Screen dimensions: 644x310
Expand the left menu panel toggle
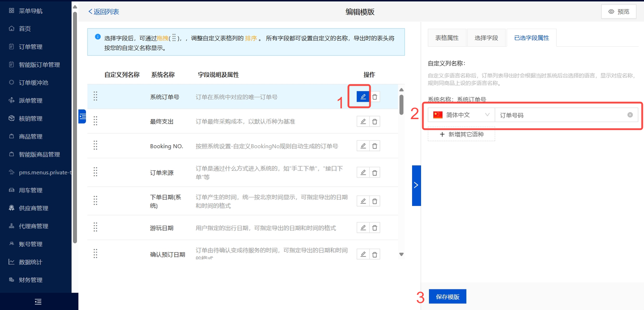[x=82, y=116]
